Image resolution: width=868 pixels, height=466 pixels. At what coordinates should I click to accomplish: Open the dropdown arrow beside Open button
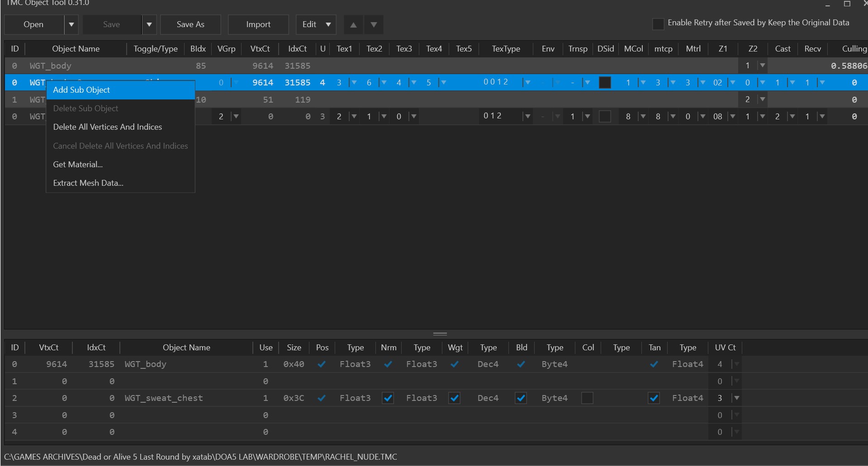pyautogui.click(x=71, y=24)
